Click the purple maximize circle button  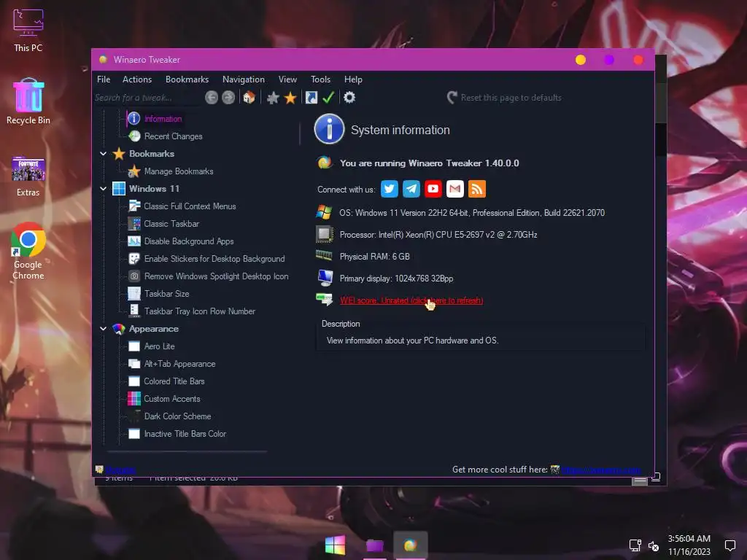pos(609,60)
